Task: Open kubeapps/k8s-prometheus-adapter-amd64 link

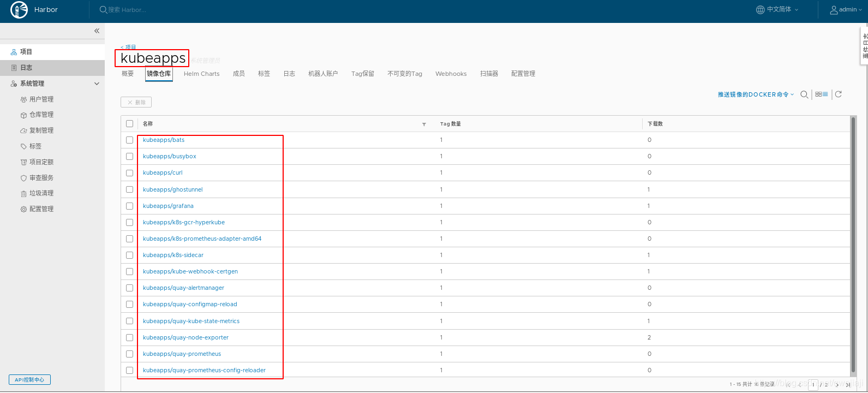Action: point(202,239)
